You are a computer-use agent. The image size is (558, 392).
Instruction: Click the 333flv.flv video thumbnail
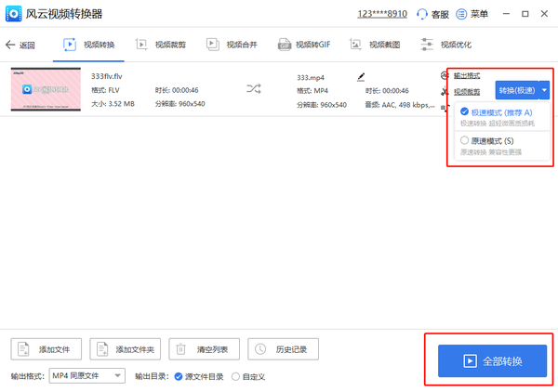click(x=46, y=89)
